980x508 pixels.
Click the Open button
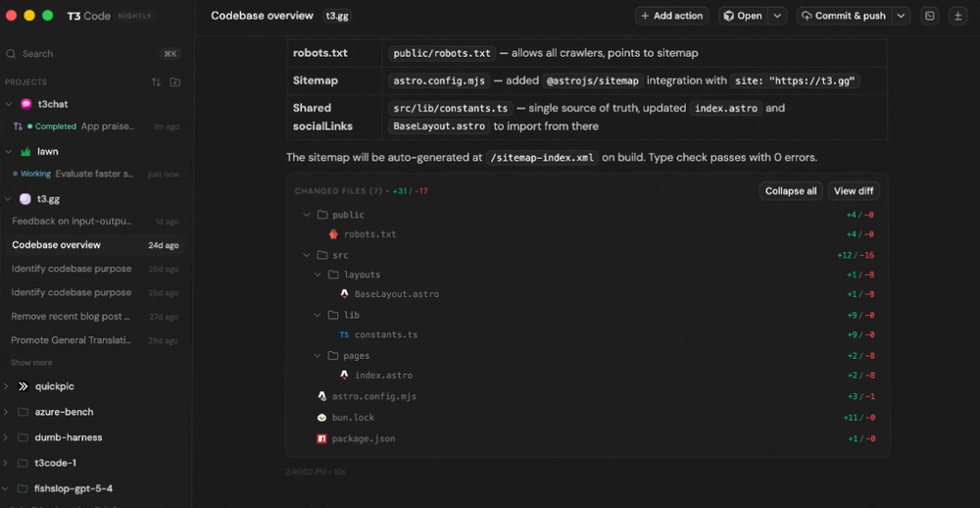(x=743, y=17)
